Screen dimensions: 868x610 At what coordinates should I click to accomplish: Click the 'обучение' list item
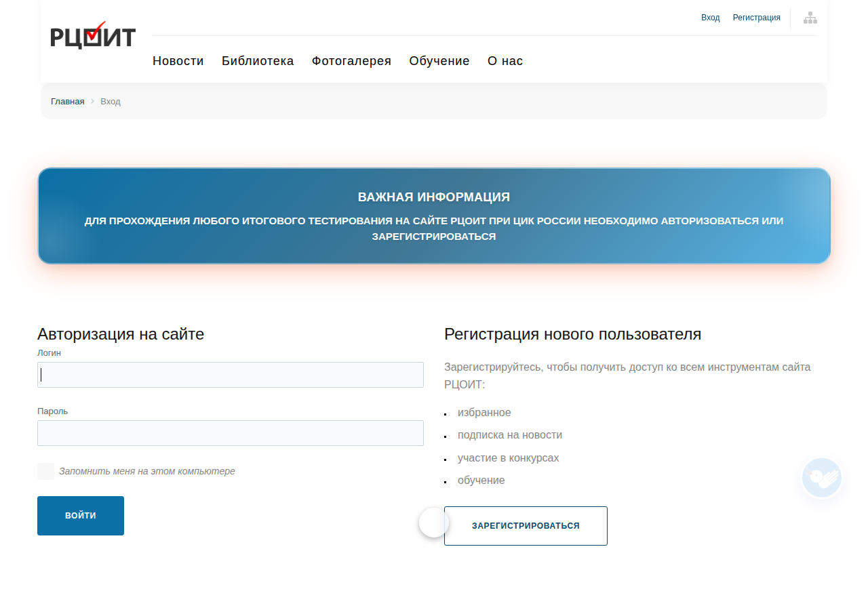[x=481, y=481]
